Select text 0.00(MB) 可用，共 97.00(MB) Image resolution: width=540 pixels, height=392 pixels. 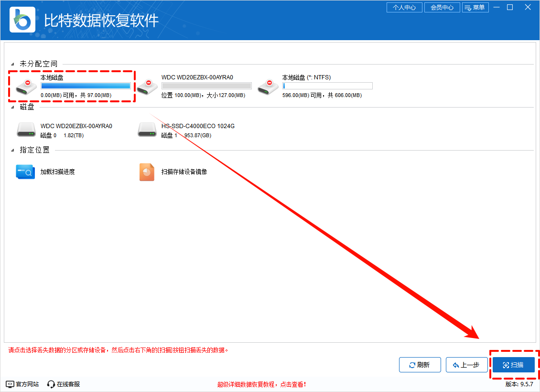[76, 96]
